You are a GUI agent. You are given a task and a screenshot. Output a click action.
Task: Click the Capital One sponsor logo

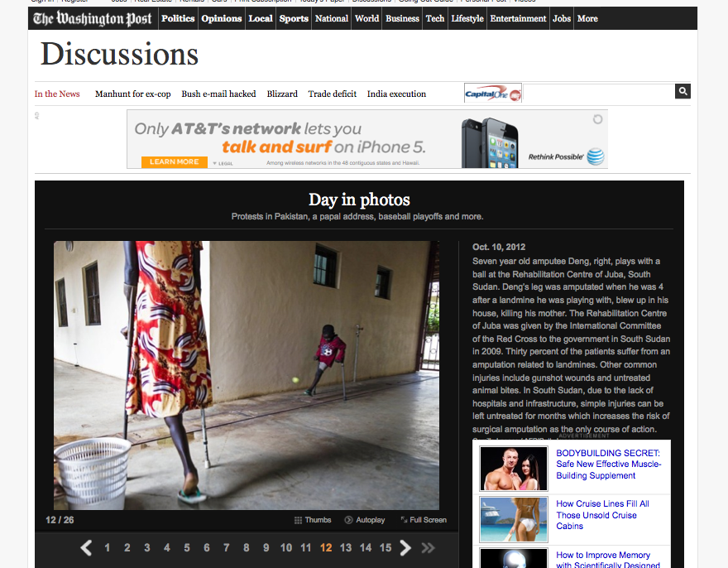coord(493,93)
